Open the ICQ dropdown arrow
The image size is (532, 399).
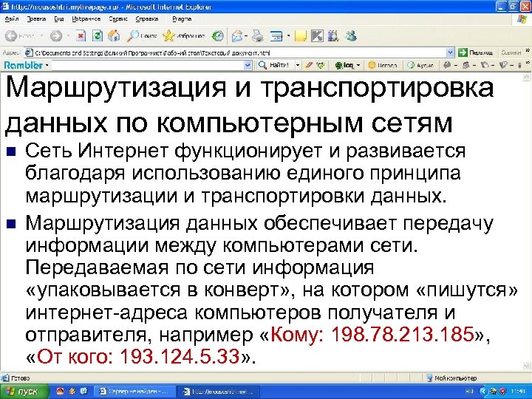tap(358, 65)
